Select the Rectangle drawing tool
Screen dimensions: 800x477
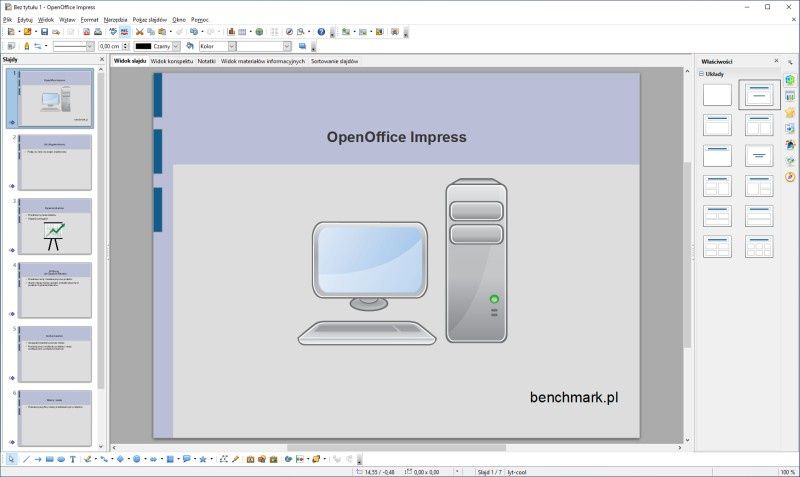(x=49, y=459)
